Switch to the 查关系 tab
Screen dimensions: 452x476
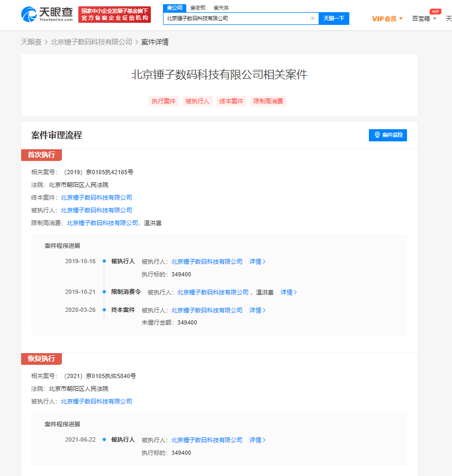click(x=221, y=7)
